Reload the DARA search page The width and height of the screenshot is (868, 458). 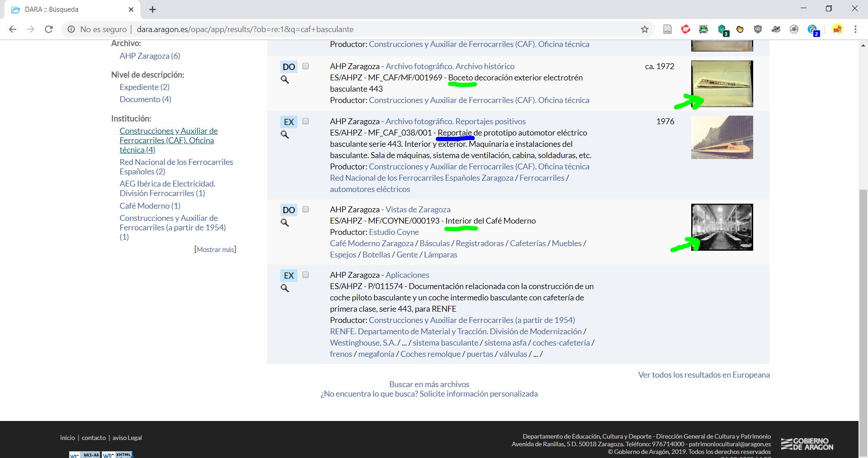tap(48, 29)
